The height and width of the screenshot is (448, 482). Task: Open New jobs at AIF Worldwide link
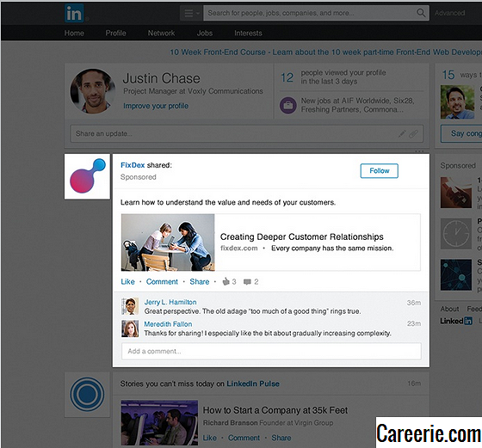pyautogui.click(x=357, y=105)
